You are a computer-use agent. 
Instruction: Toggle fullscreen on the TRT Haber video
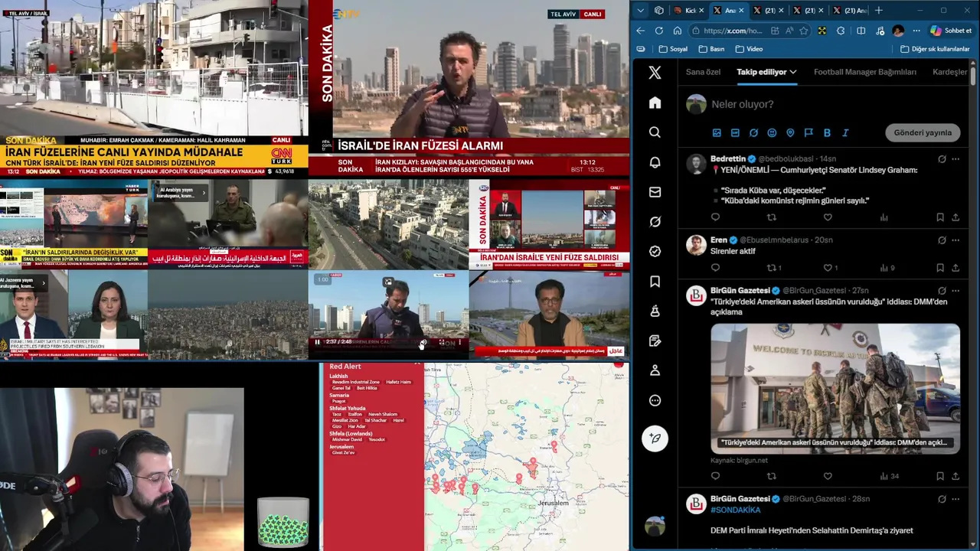click(442, 342)
